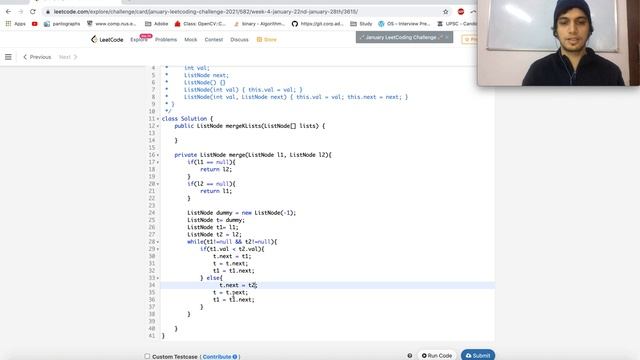Open the UPSC bookmark

click(456, 24)
